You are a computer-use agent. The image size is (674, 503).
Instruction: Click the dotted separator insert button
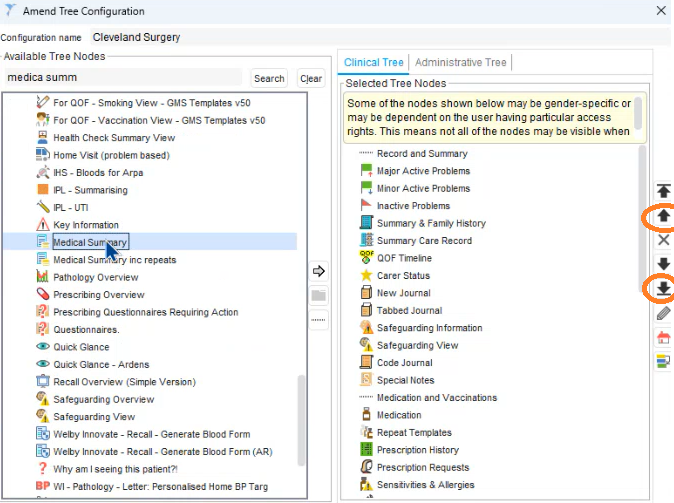(319, 320)
